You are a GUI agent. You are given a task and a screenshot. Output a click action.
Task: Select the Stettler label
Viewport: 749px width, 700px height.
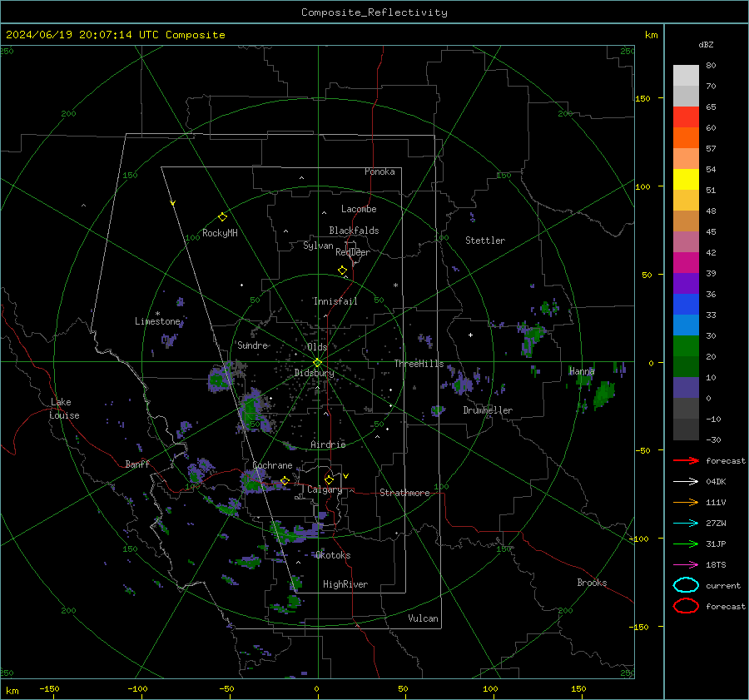pos(485,241)
